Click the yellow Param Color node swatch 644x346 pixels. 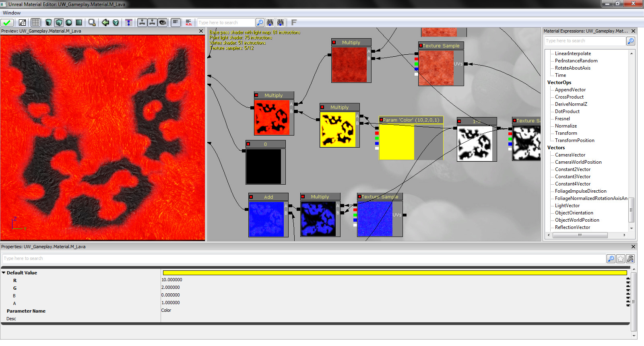point(397,142)
